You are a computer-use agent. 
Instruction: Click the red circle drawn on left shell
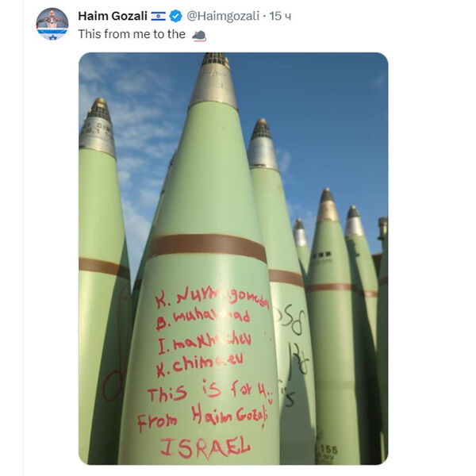click(113, 385)
